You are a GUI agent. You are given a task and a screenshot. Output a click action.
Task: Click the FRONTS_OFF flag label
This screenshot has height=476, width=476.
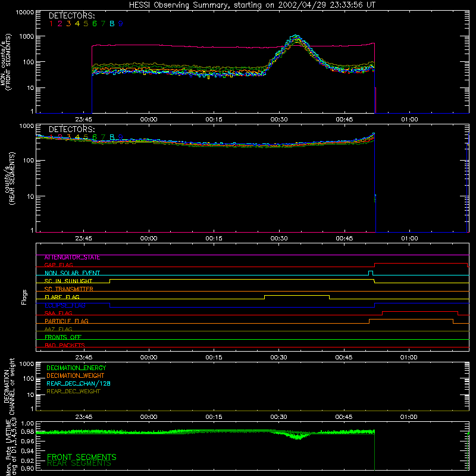(63, 337)
